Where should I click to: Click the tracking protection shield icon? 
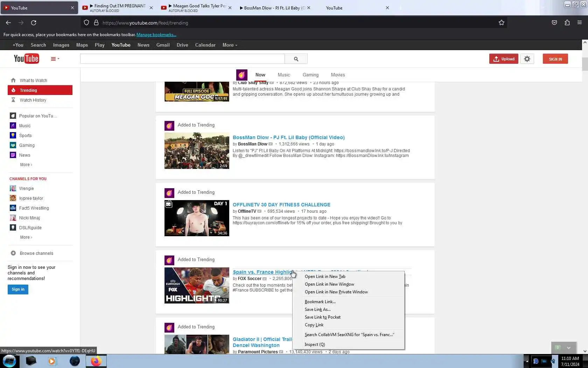[86, 23]
